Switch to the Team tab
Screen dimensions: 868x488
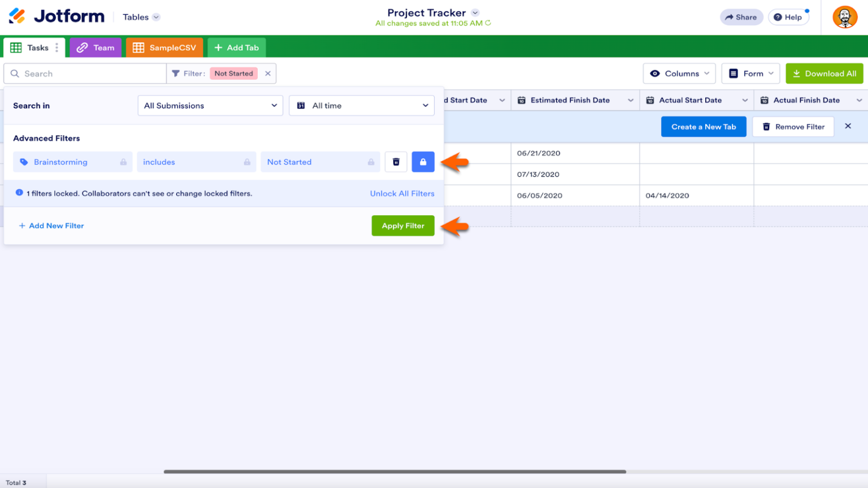pyautogui.click(x=96, y=47)
